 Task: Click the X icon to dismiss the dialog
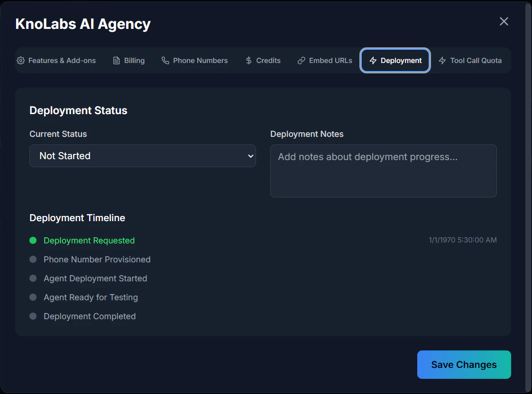coord(504,21)
